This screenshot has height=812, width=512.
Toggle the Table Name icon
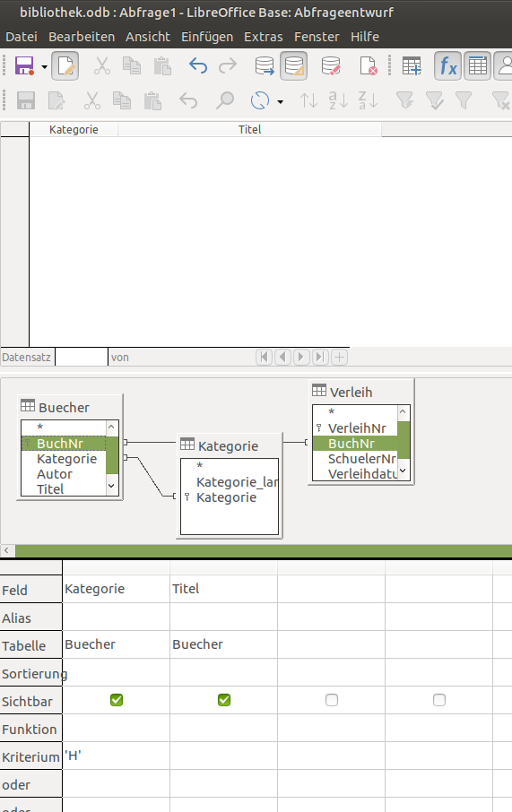(x=477, y=66)
